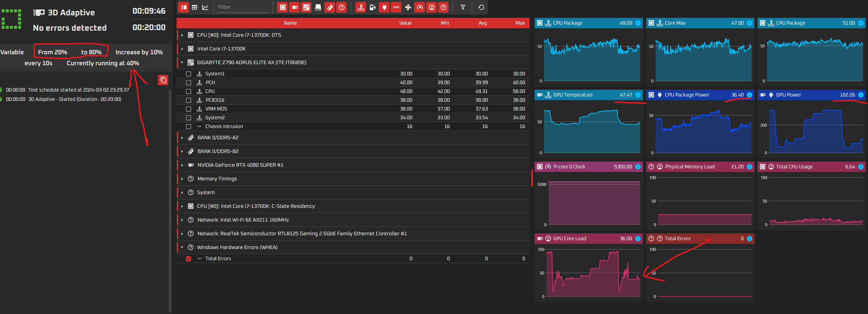
Task: Sort by the Avg column header
Action: point(483,23)
